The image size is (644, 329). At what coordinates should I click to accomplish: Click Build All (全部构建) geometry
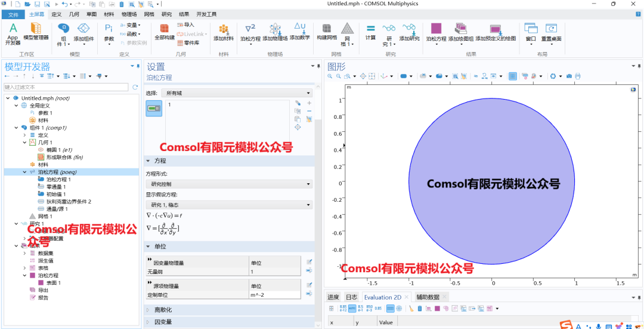click(165, 32)
